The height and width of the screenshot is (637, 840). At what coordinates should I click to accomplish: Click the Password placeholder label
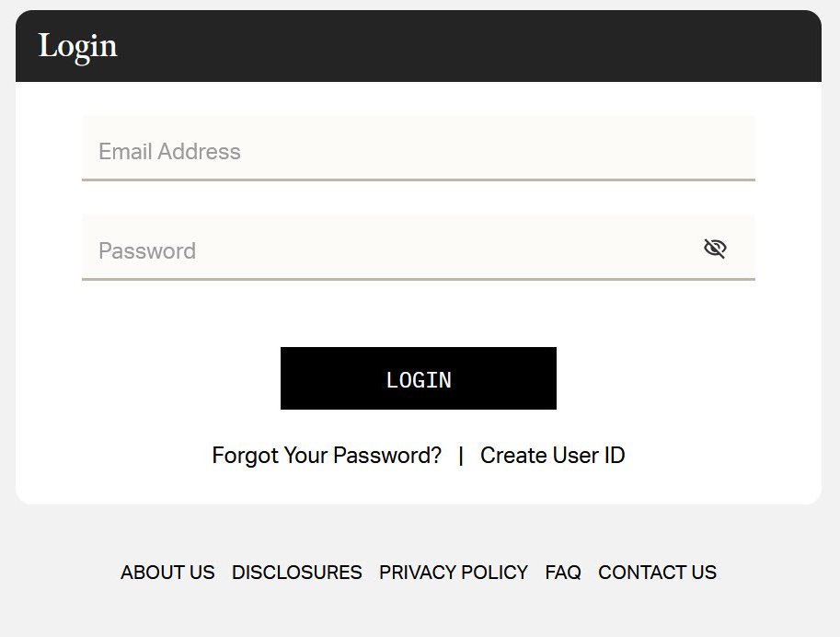[147, 251]
